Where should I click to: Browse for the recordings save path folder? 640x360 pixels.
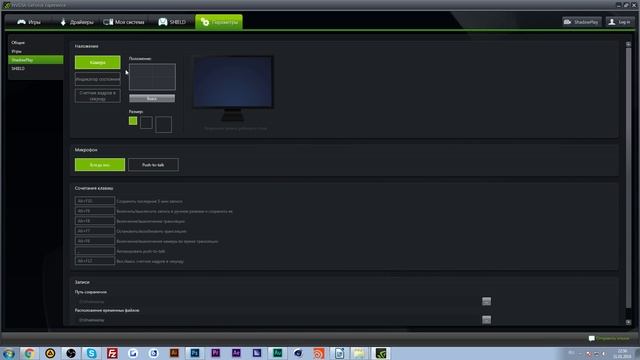pos(486,301)
